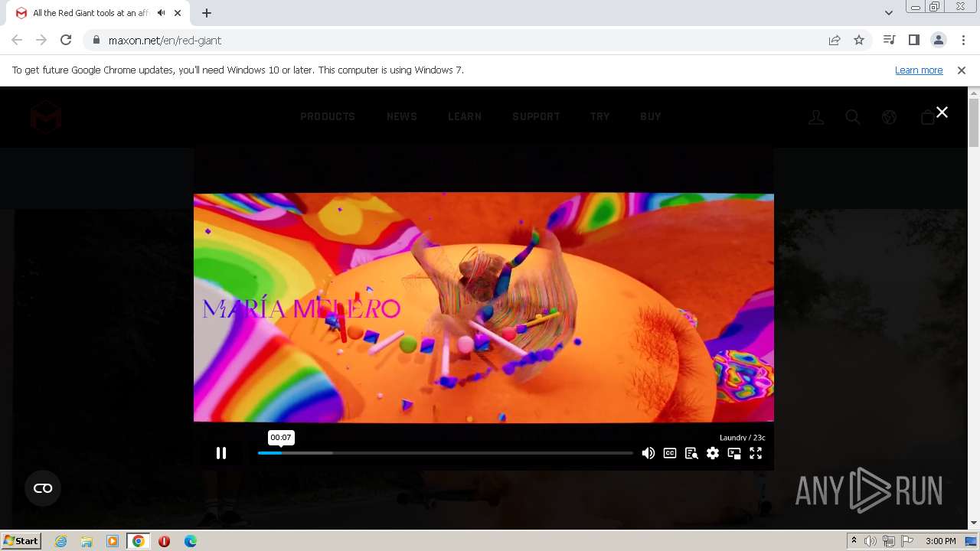Image resolution: width=980 pixels, height=551 pixels.
Task: Show hidden system tray icons
Action: tap(854, 541)
